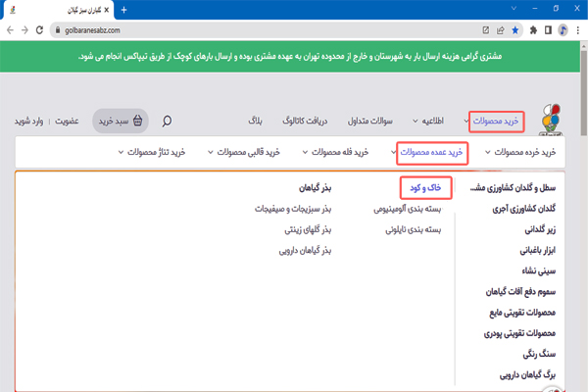
Task: Click the green shipping notice banner
Action: (x=290, y=57)
